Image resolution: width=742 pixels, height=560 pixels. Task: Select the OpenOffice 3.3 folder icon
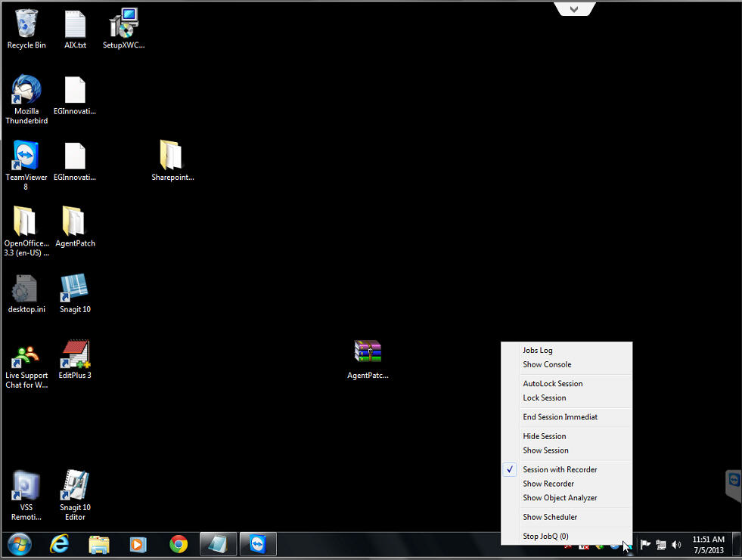coord(26,232)
